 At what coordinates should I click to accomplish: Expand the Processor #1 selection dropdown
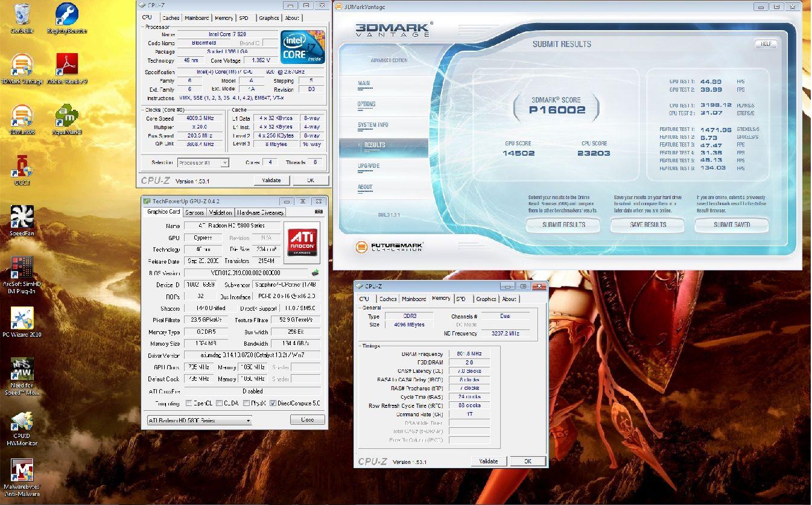pos(203,162)
